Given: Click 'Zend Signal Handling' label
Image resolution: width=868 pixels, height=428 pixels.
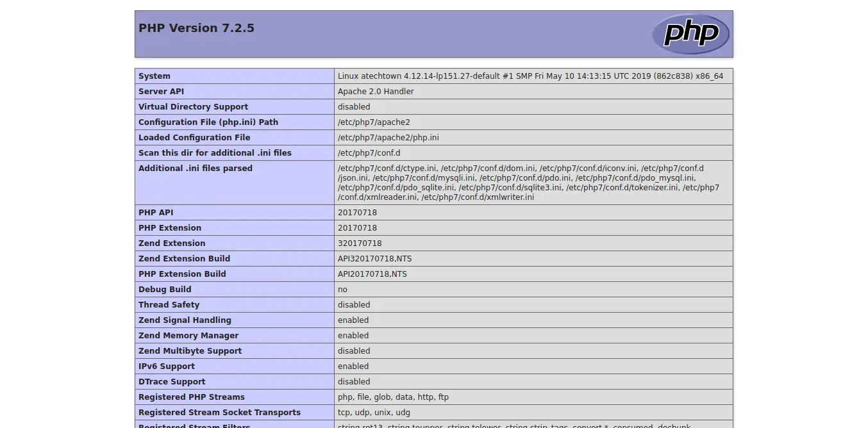Looking at the screenshot, I should (x=185, y=320).
